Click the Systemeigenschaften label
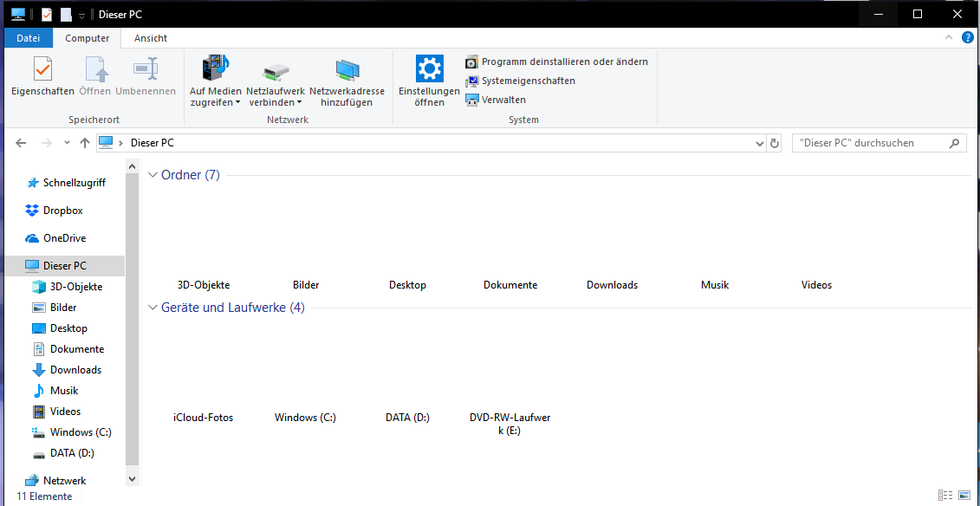The image size is (980, 506). point(529,81)
